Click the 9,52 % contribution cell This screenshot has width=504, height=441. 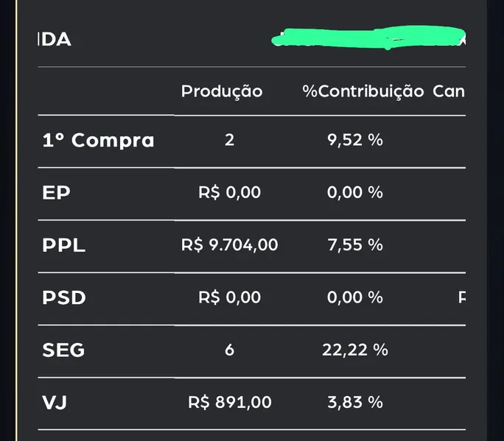(355, 140)
